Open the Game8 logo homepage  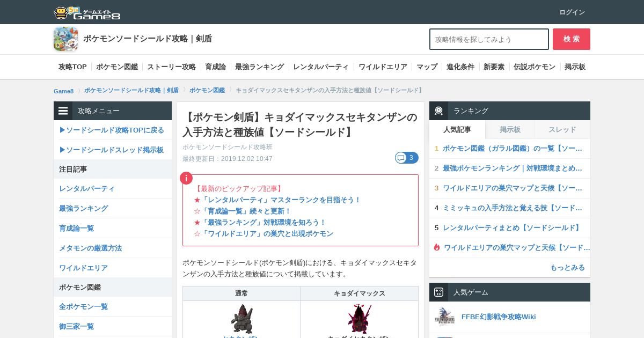[x=87, y=13]
